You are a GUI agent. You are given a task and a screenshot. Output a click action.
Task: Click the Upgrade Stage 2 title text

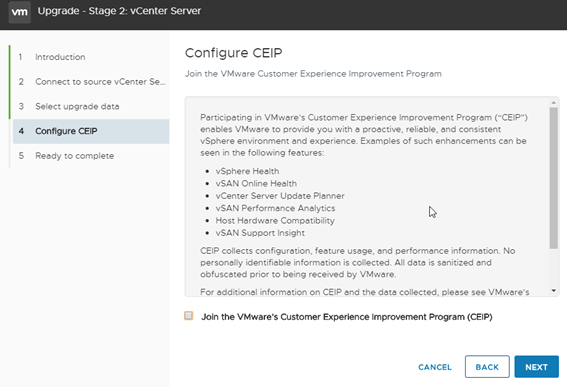click(x=119, y=11)
